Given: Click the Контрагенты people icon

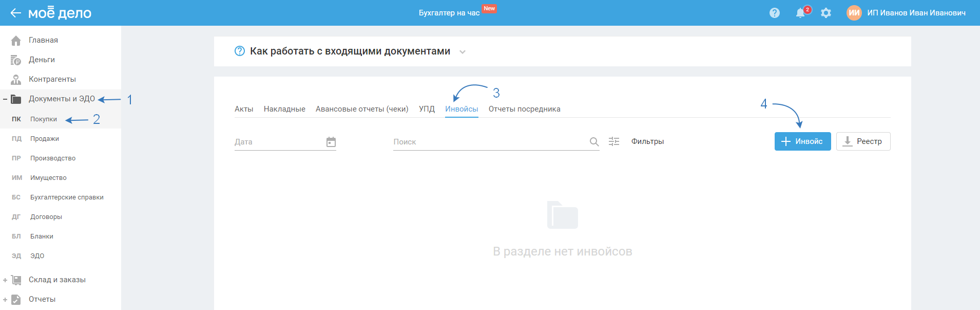Looking at the screenshot, I should pos(16,80).
